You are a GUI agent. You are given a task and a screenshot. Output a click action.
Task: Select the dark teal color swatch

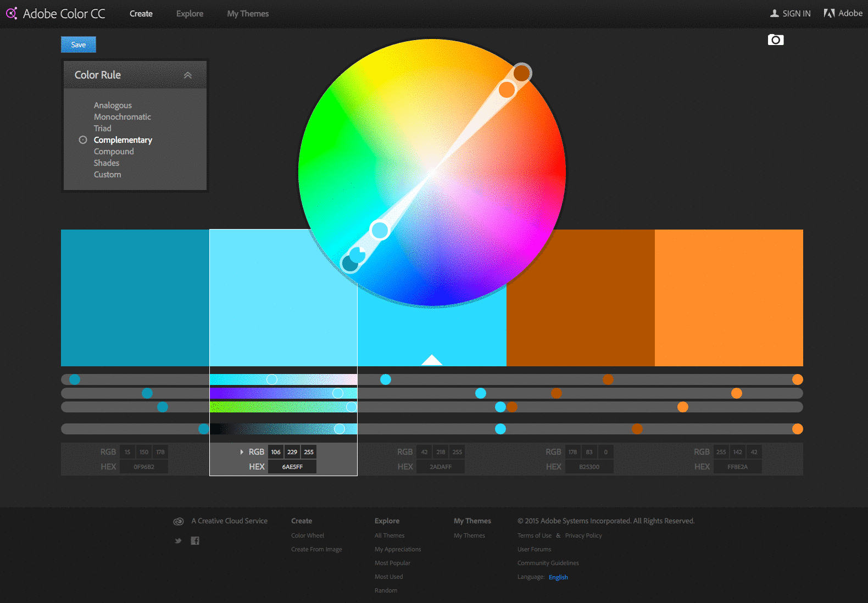[x=135, y=298]
